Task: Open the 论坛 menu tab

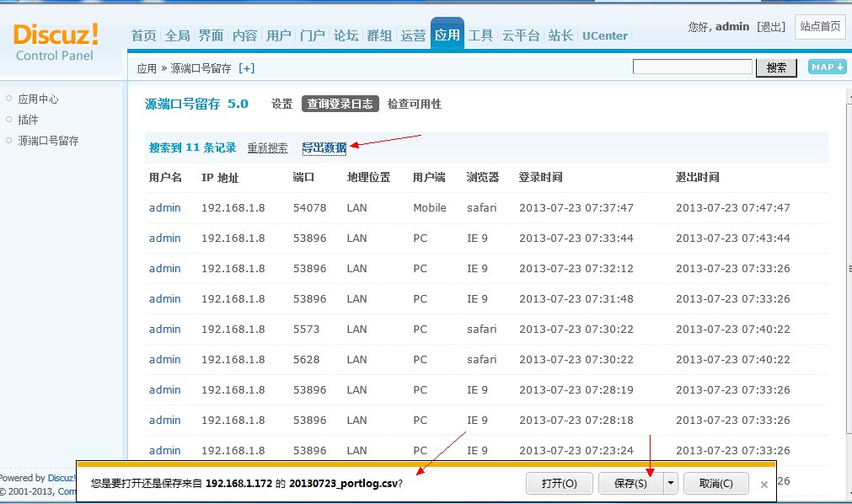Action: (346, 36)
